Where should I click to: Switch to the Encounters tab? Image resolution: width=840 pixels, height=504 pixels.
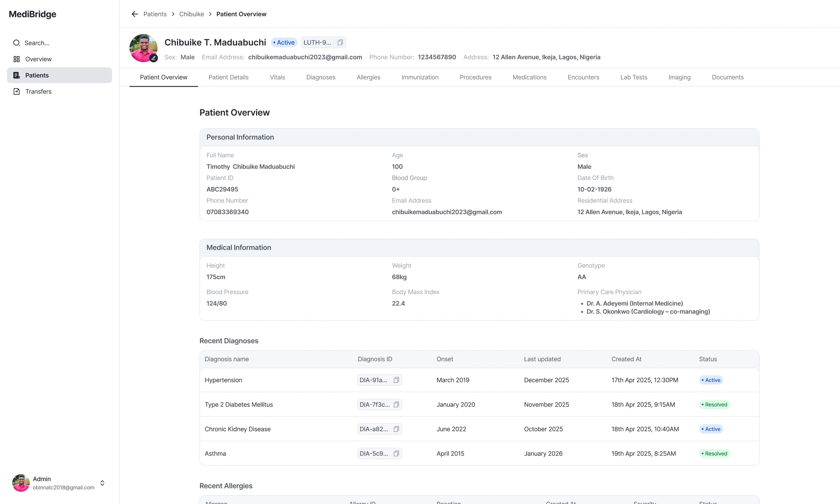click(583, 77)
